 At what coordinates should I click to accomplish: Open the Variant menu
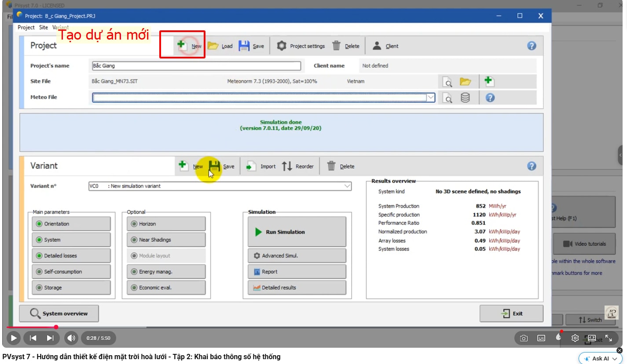pyautogui.click(x=60, y=27)
